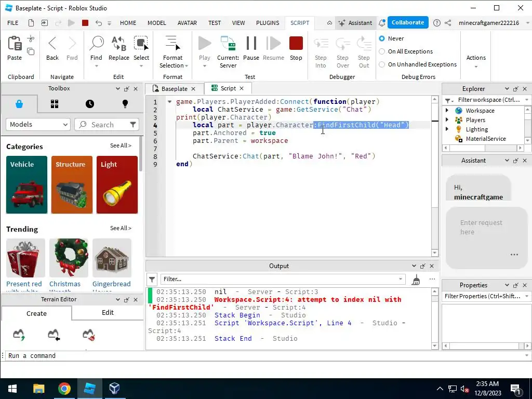Click the Terrain Editor Import icon
The image size is (532, 399).
coord(54,335)
